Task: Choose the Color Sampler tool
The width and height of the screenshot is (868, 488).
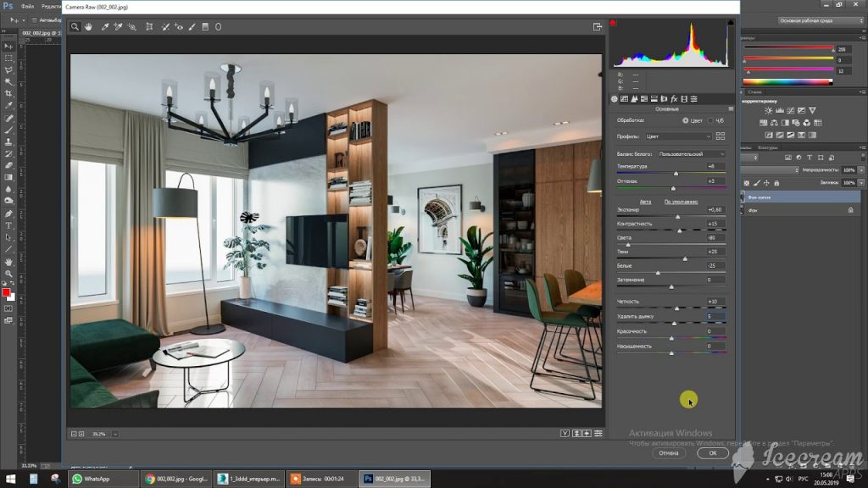Action: pyautogui.click(x=118, y=26)
